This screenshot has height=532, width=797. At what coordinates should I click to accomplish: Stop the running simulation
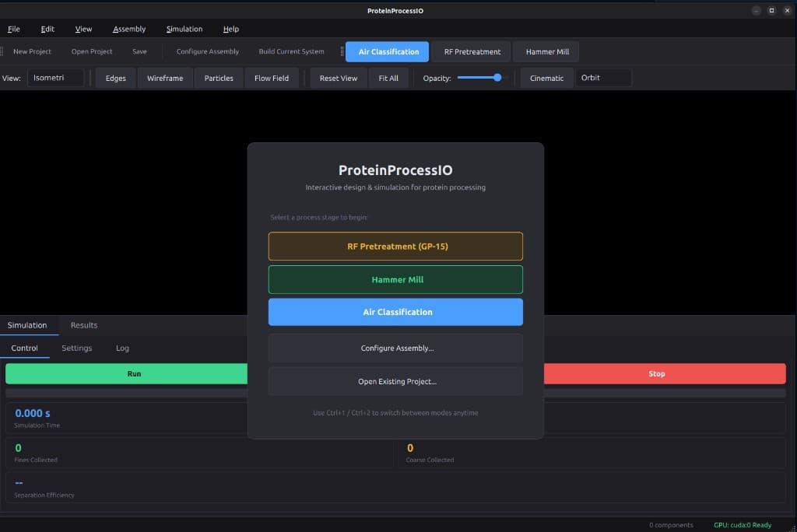655,373
